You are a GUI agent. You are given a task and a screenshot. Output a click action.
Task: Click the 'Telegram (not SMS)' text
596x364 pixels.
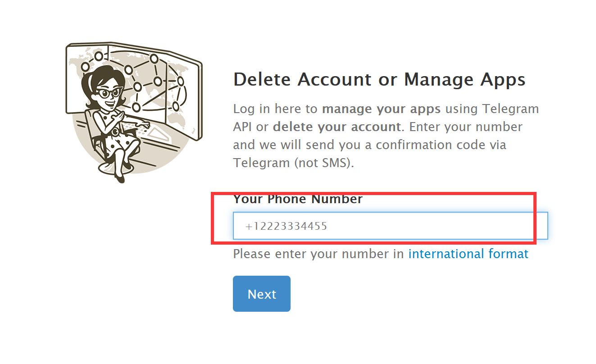pos(292,163)
